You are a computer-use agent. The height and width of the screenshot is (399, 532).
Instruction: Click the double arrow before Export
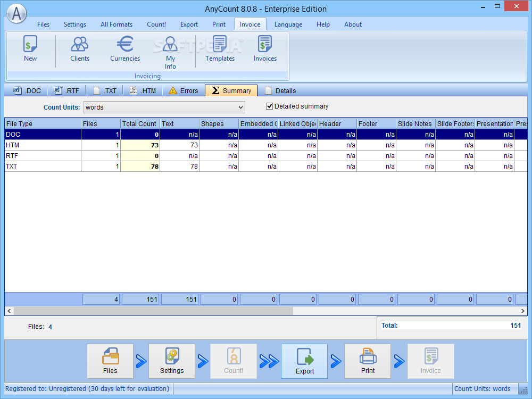click(x=269, y=361)
